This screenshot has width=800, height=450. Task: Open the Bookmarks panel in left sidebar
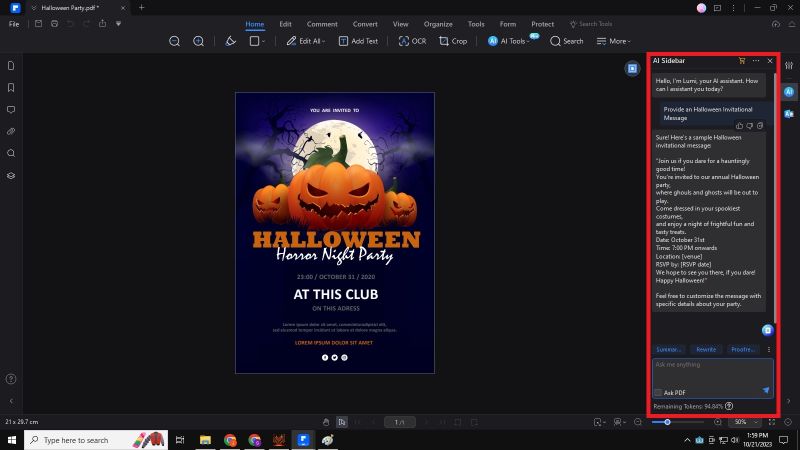[x=11, y=88]
